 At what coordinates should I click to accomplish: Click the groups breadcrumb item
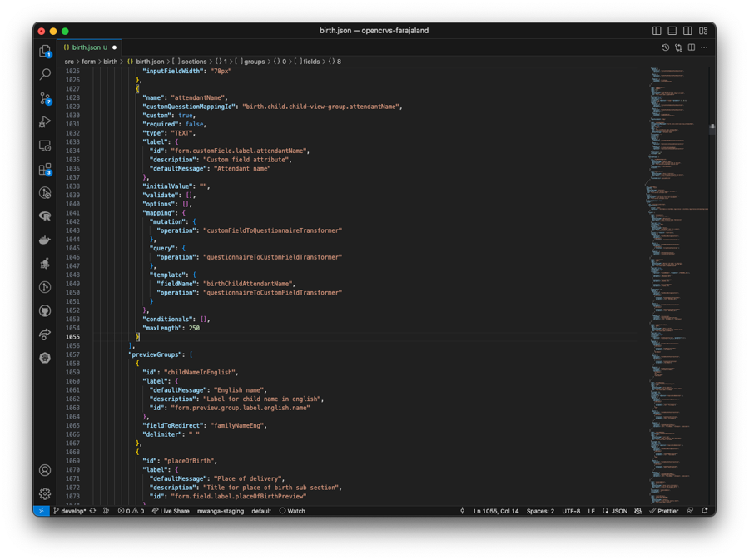pos(254,62)
